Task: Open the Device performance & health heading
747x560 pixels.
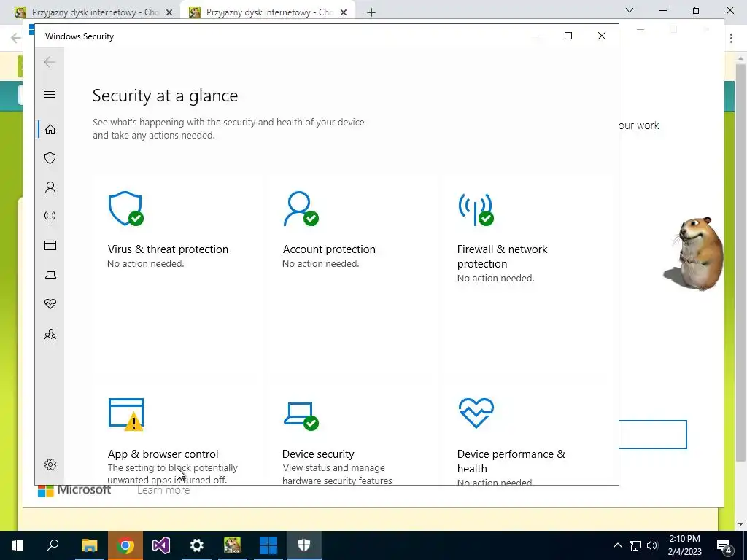Action: [x=511, y=461]
